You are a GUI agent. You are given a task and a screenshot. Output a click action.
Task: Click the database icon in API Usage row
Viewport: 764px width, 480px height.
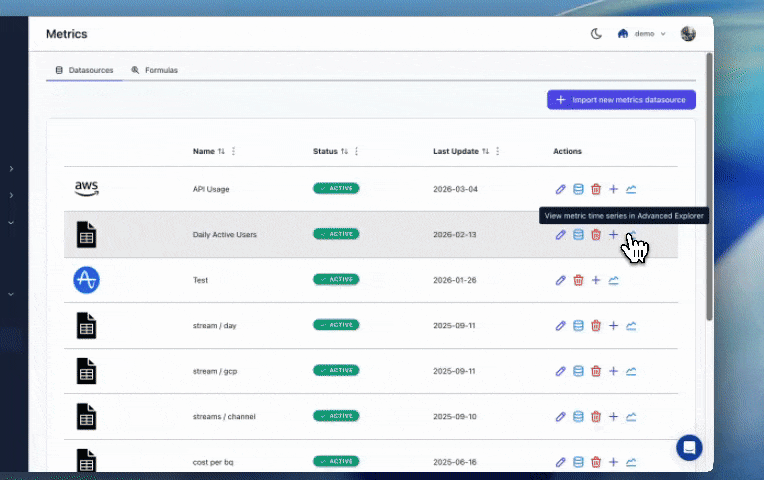578,189
